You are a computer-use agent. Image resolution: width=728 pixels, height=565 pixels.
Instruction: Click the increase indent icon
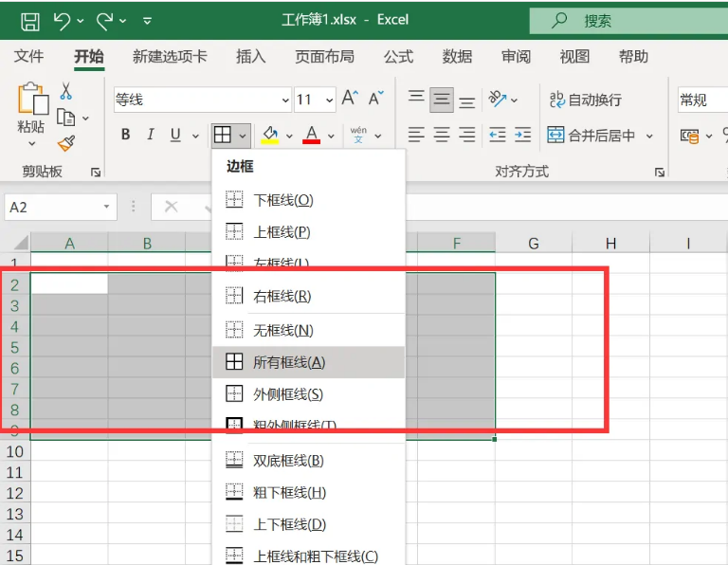[x=523, y=136]
